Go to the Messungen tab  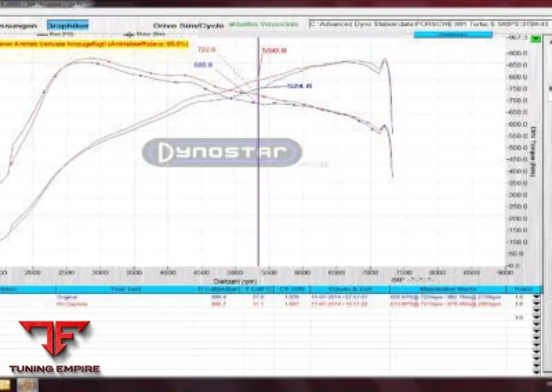tap(20, 25)
